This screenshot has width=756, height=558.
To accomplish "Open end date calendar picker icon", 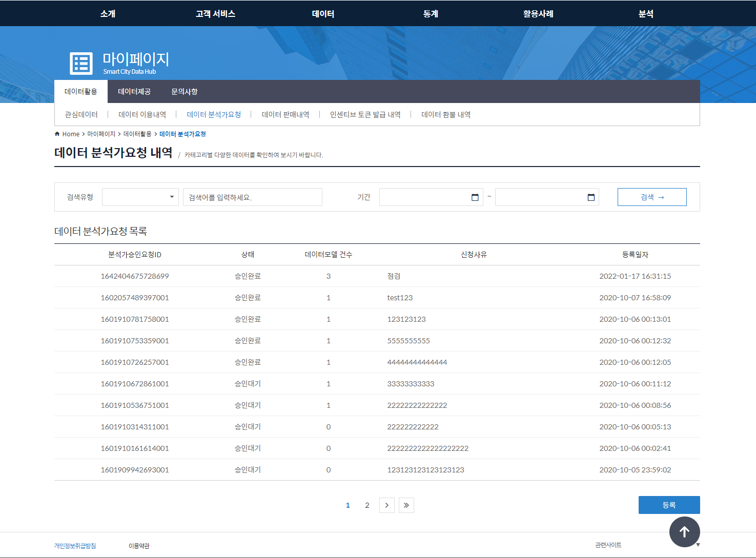I will pos(590,197).
